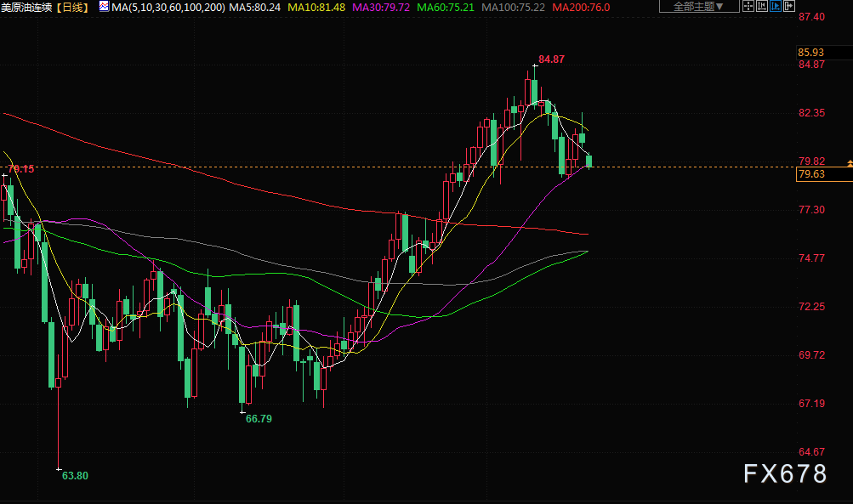Click the 84.87 high price marker

click(x=551, y=59)
